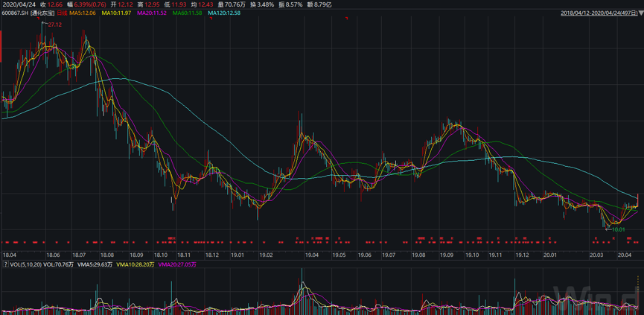Screen dimensions: 644x315
Task: Click the 27.12 high price marker
Action: 54,25
